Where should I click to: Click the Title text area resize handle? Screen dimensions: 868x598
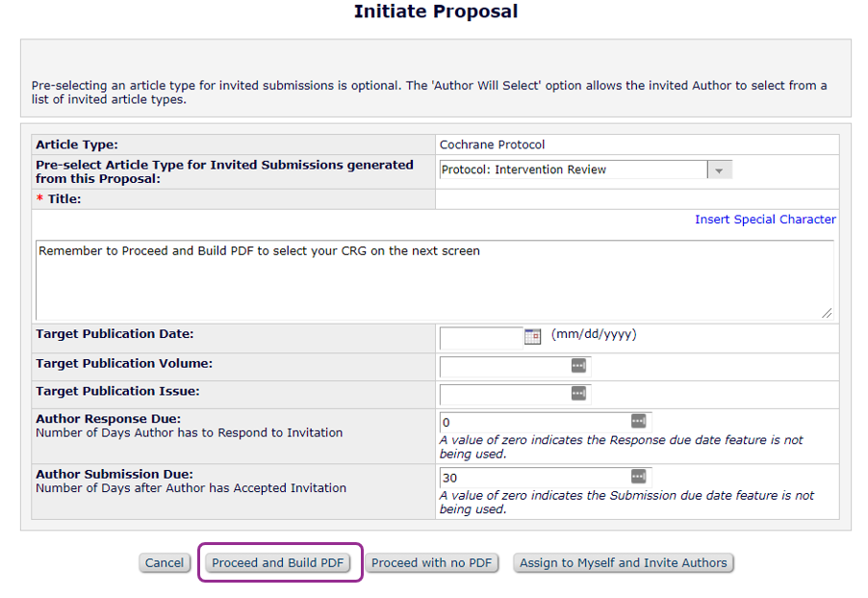[827, 313]
